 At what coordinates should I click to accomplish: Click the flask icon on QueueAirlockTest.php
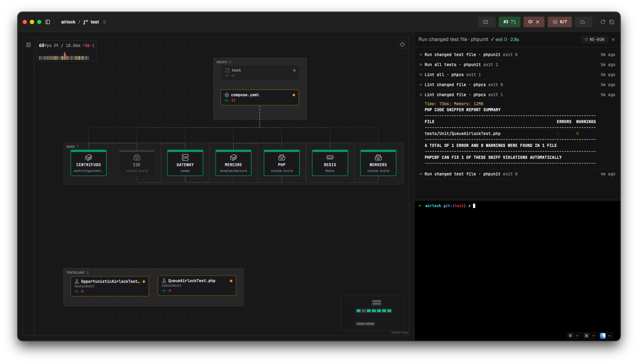(x=164, y=281)
